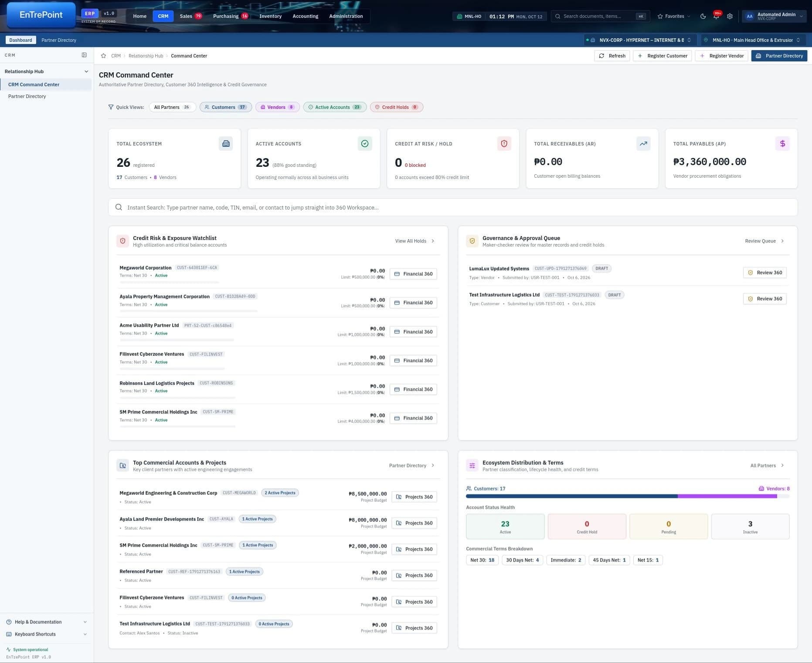Click the EnTrePoint logo
This screenshot has width=812, height=663.
point(41,15)
